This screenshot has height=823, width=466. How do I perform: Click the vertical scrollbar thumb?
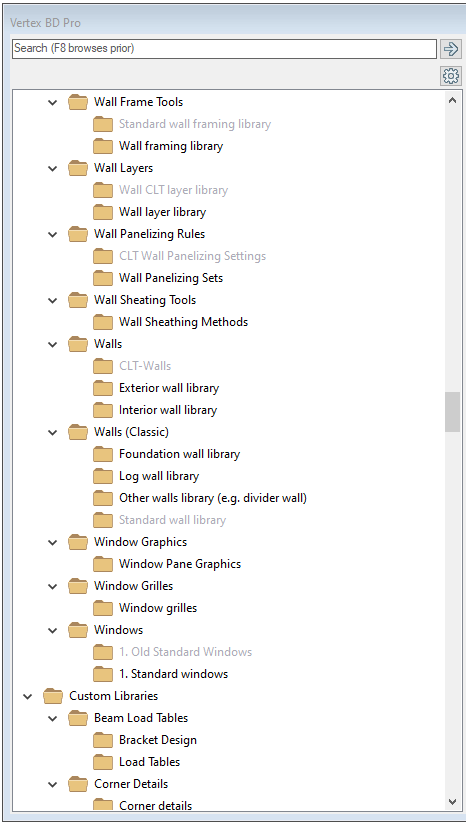(452, 412)
